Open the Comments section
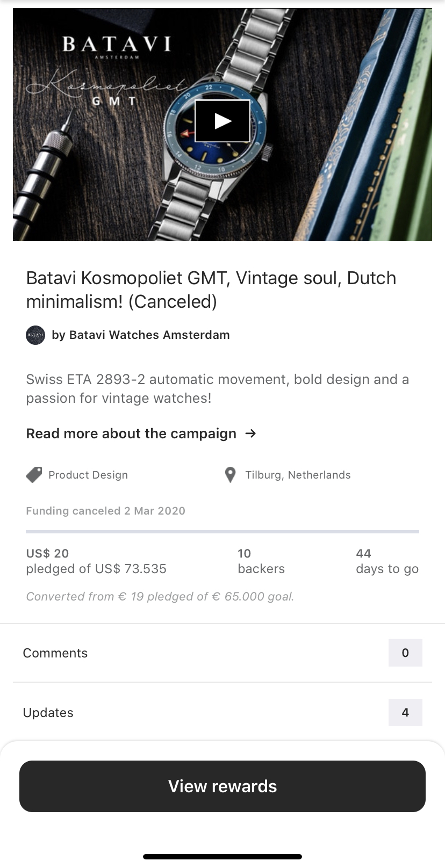Viewport: 445px width, 868px height. [55, 653]
